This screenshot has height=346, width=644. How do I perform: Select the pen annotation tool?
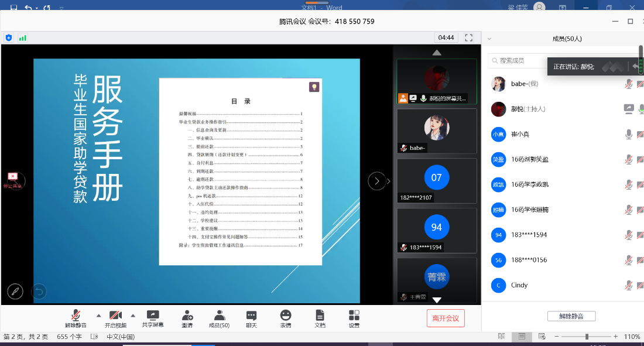click(15, 290)
